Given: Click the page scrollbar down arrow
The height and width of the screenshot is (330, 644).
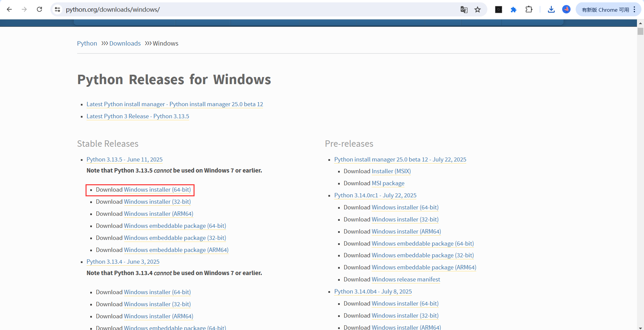Looking at the screenshot, I should (640, 328).
